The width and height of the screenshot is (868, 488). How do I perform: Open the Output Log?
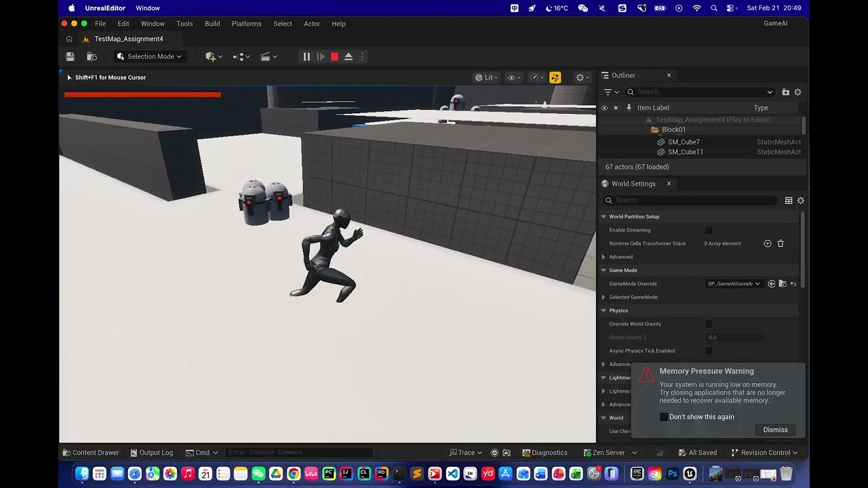[x=151, y=453]
